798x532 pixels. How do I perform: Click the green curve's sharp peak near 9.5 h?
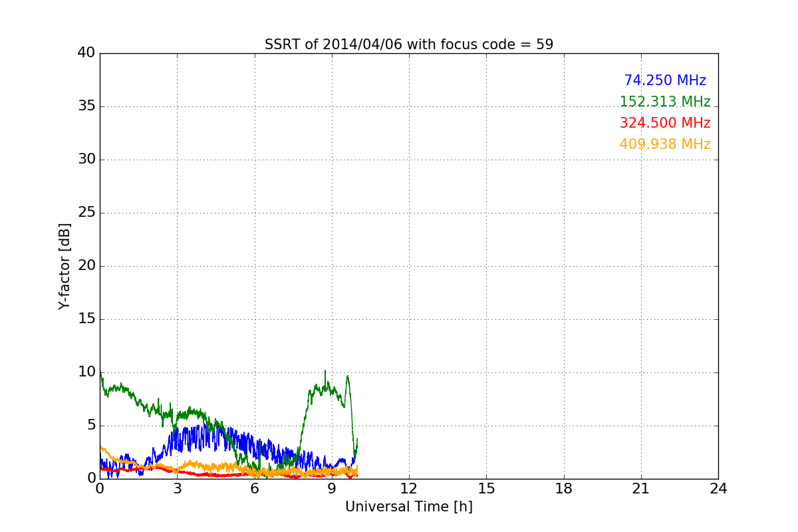pos(347,377)
